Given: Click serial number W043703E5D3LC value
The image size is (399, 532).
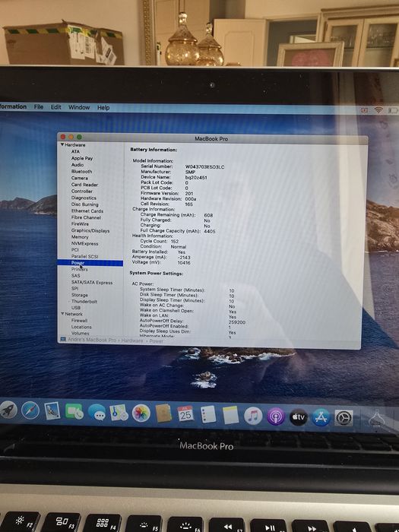Looking at the screenshot, I should tap(204, 167).
